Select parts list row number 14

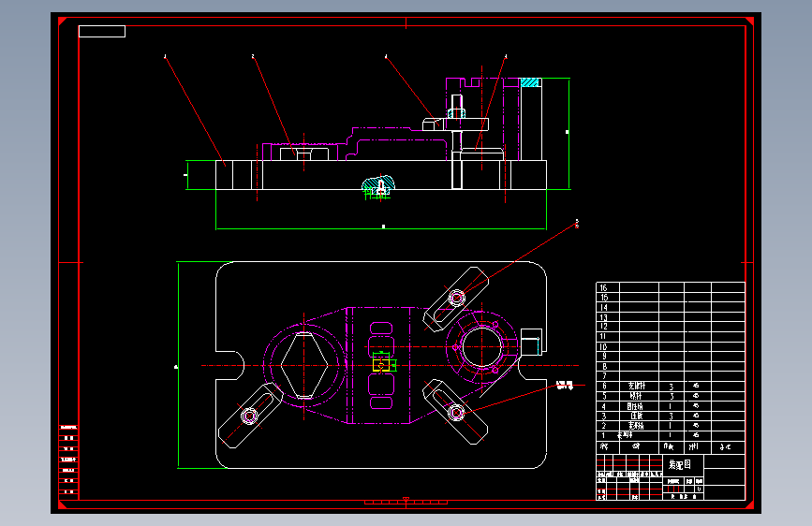(670, 307)
